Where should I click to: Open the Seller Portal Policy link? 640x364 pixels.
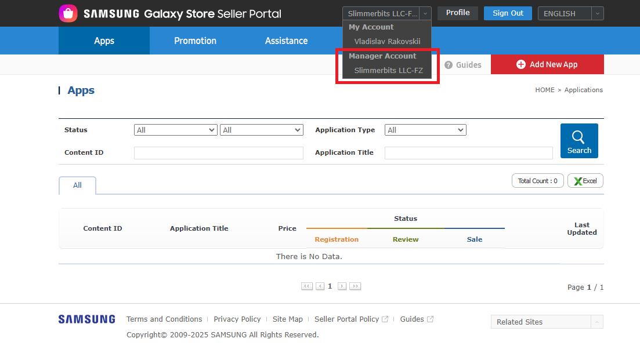(x=346, y=319)
